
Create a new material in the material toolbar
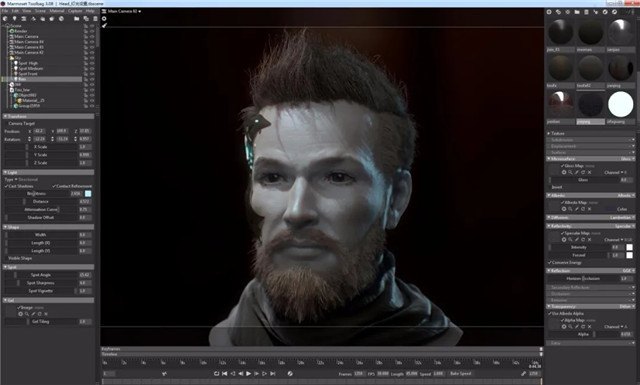point(549,12)
